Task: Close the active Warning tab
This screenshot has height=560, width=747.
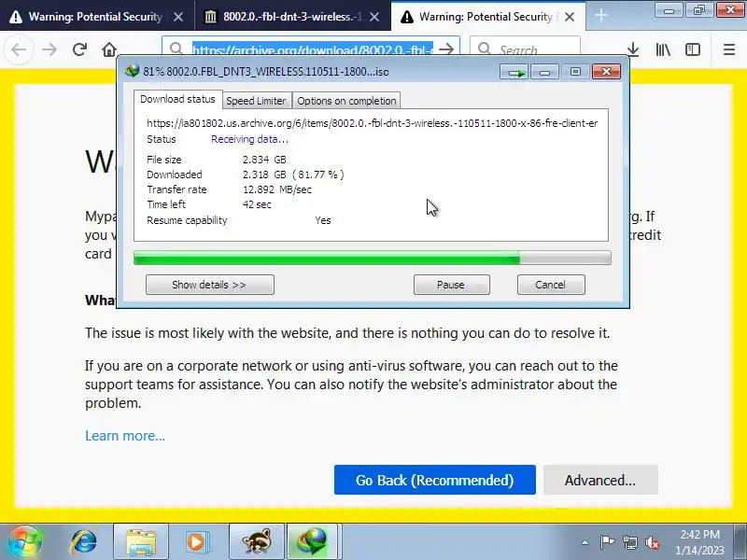Action: tap(570, 17)
